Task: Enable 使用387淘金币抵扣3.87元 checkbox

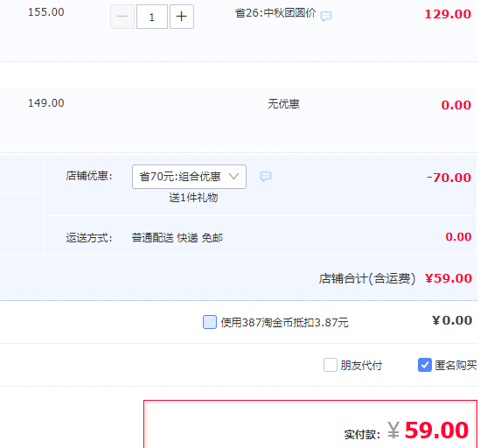Action: (210, 322)
